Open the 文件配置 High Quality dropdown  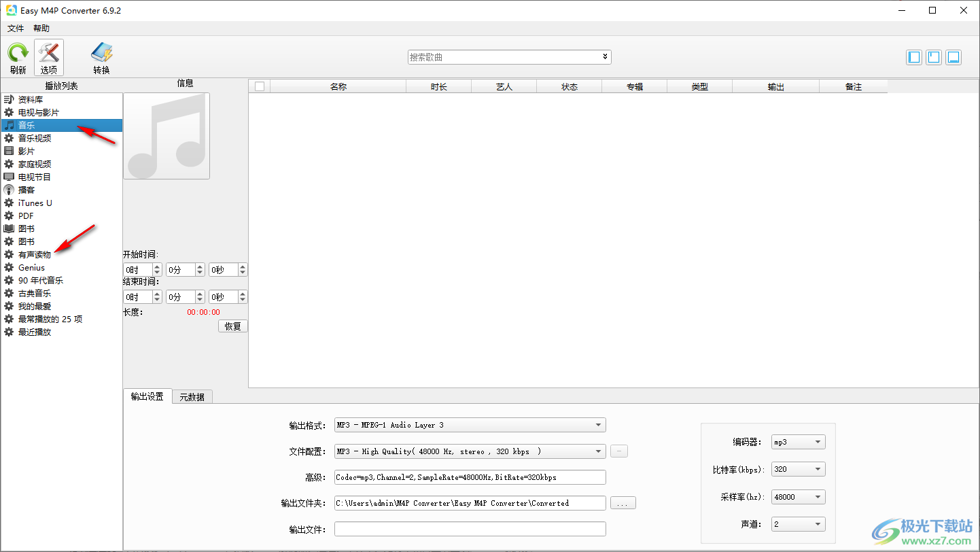pyautogui.click(x=470, y=451)
